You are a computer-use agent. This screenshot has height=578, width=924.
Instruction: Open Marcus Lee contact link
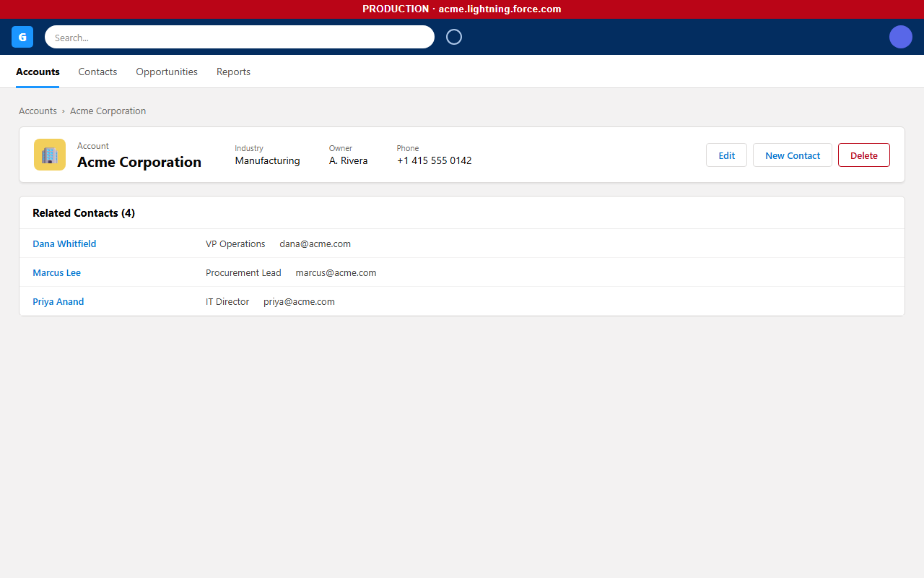click(56, 272)
